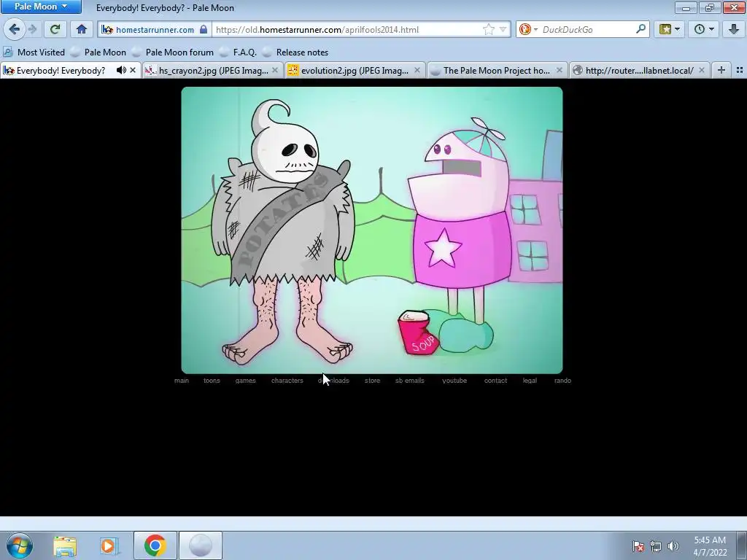Viewport: 747px width, 560px height.
Task: Open Most Visited bookmarks folder
Action: click(x=34, y=52)
